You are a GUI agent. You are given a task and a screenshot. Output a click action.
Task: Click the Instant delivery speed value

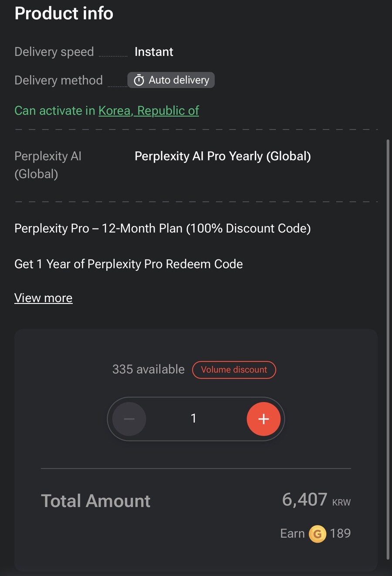(154, 52)
